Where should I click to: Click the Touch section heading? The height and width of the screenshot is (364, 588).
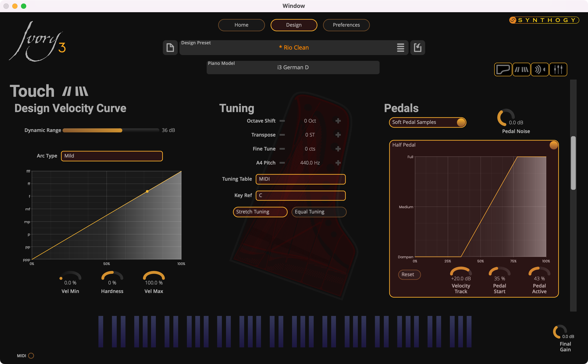(x=32, y=91)
